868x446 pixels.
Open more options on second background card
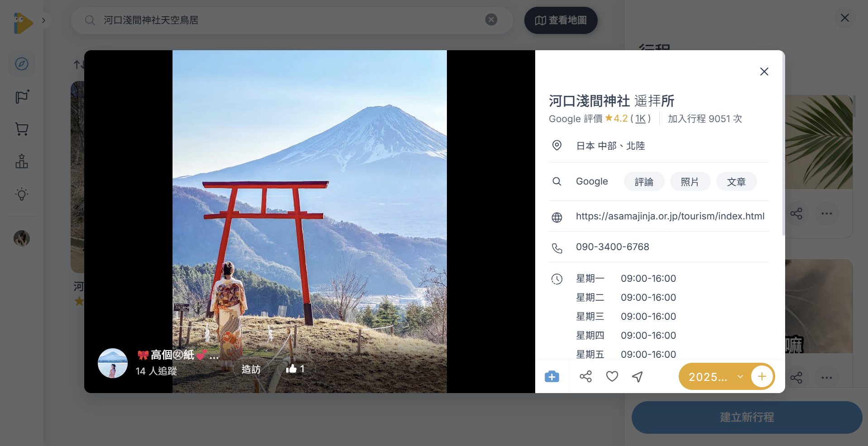(x=827, y=378)
